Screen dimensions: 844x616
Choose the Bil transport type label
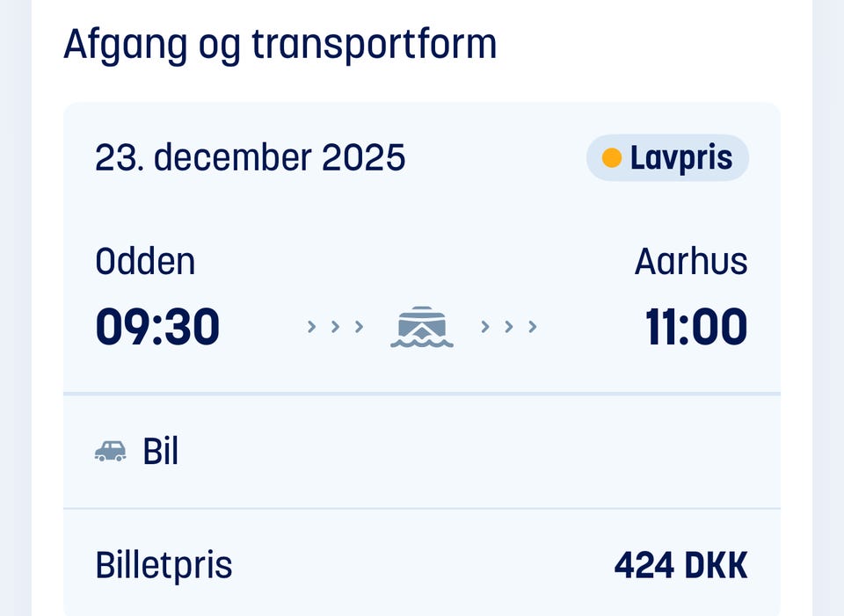coord(161,452)
